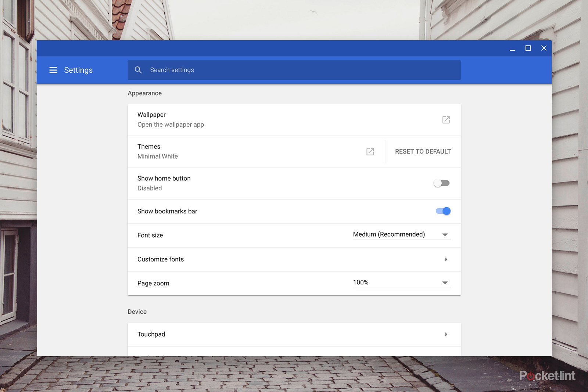Select the Settings heading in the header
The width and height of the screenshot is (588, 392).
[78, 70]
